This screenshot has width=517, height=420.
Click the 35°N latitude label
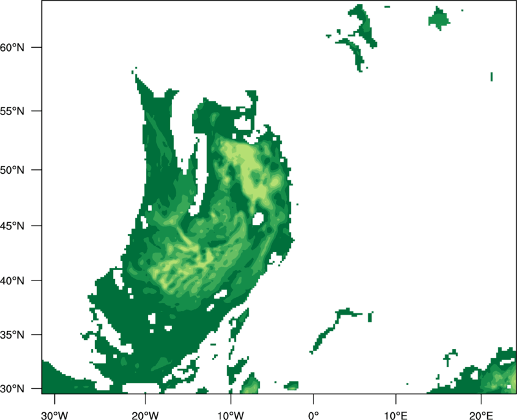[12, 335]
